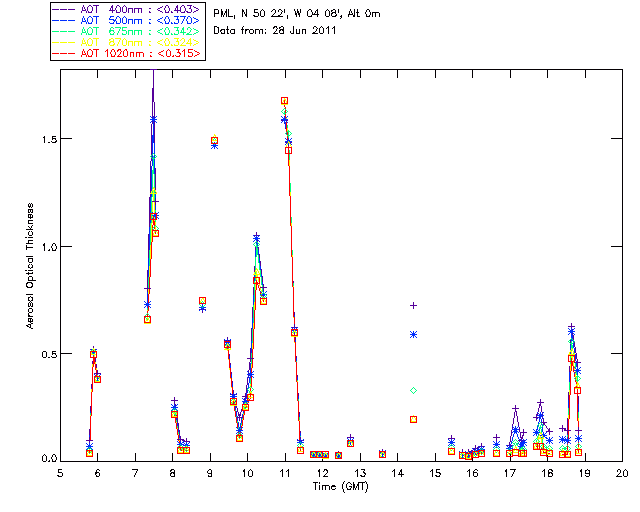Viewport: 640px width, 512px height.
Task: Click the x-axis tick label 20
Action: point(622,472)
